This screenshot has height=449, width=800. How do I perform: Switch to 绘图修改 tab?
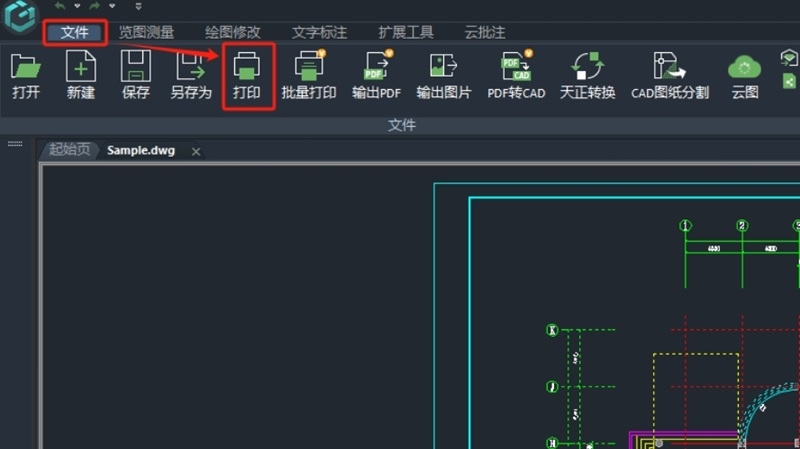[x=233, y=33]
